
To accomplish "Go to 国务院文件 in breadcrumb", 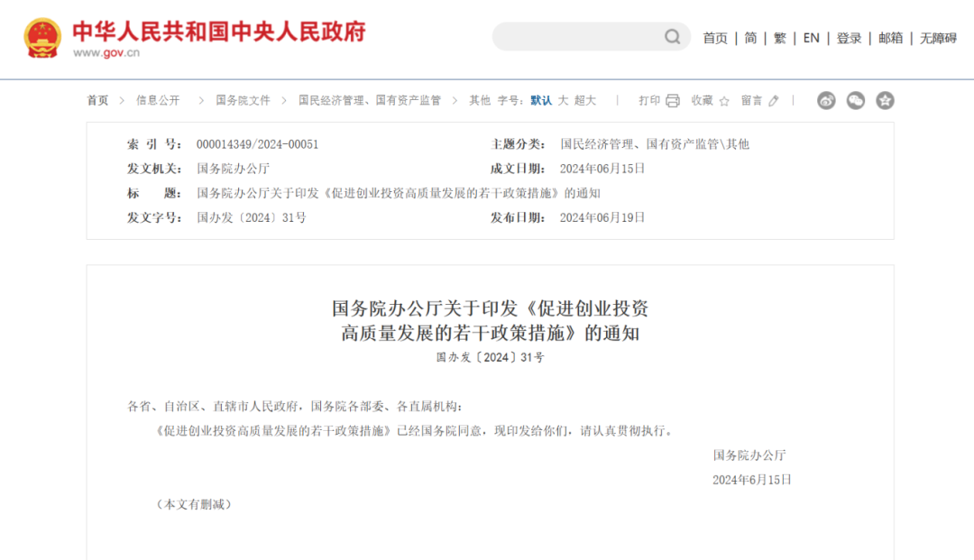I will point(243,101).
